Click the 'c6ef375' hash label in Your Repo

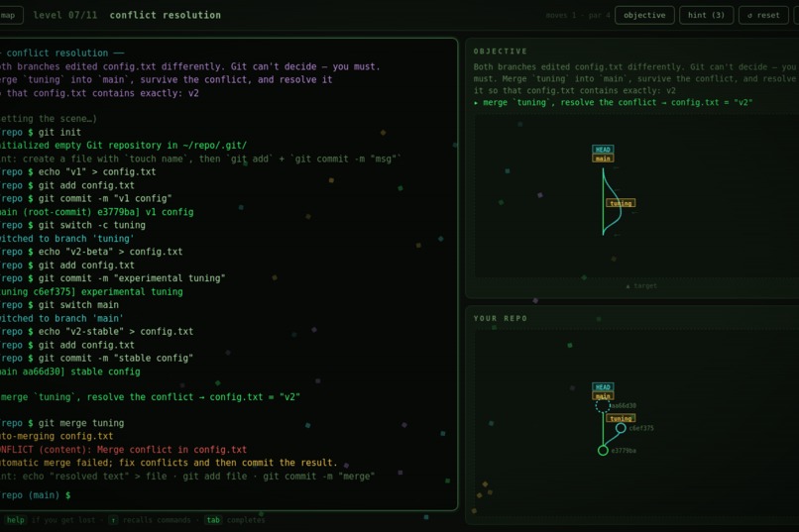641,428
